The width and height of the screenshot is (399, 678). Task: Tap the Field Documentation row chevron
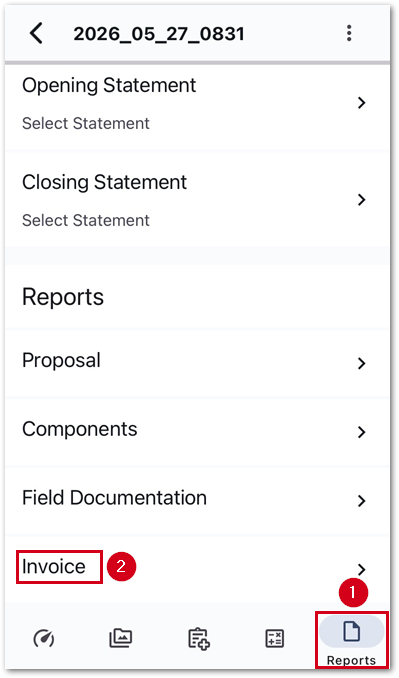click(x=361, y=501)
